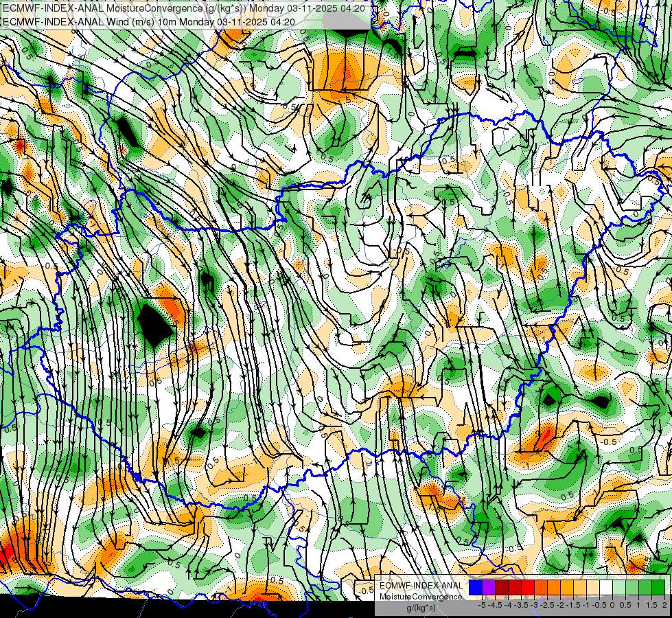This screenshot has height=618, width=672.
Task: Pick the orange-red swatch between -3 and -2.5
Action: tap(541, 588)
